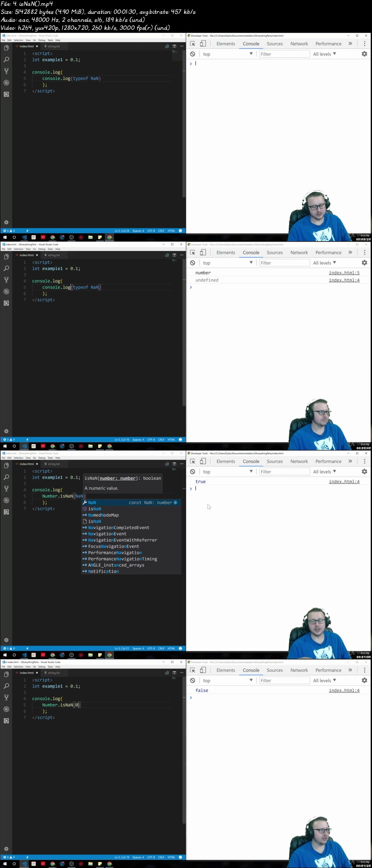
Task: Close index.html tab in frame logging 'number'
Action: [37, 255]
